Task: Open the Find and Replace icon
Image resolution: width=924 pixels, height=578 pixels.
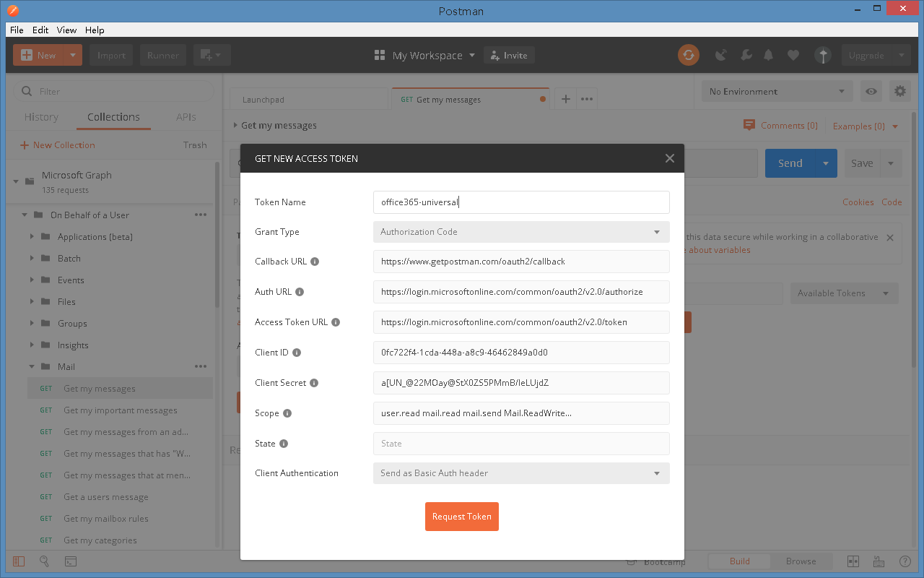Action: (x=44, y=561)
